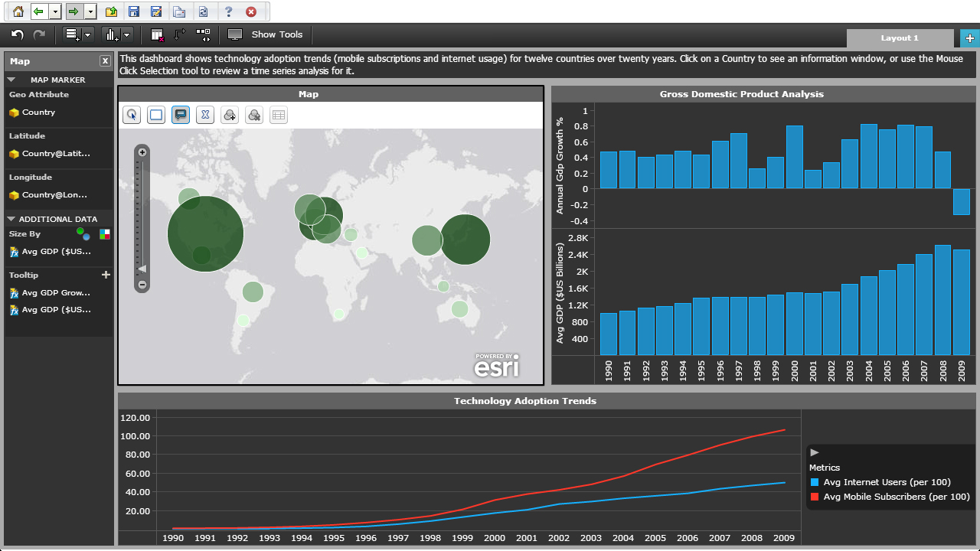Select the Avg GDP tooltip metric in the panel's last row
This screenshot has width=980, height=551.
[51, 310]
